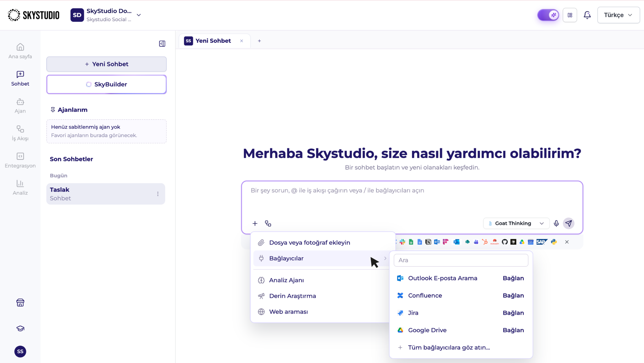Click Jira row in connector list

coord(461,313)
